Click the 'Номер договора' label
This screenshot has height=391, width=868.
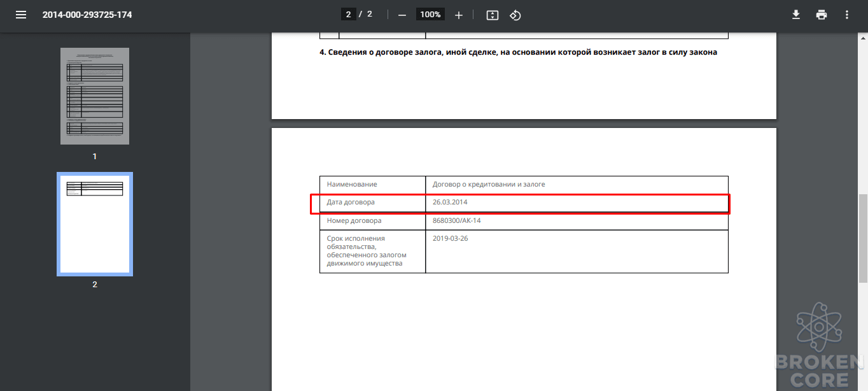(354, 220)
